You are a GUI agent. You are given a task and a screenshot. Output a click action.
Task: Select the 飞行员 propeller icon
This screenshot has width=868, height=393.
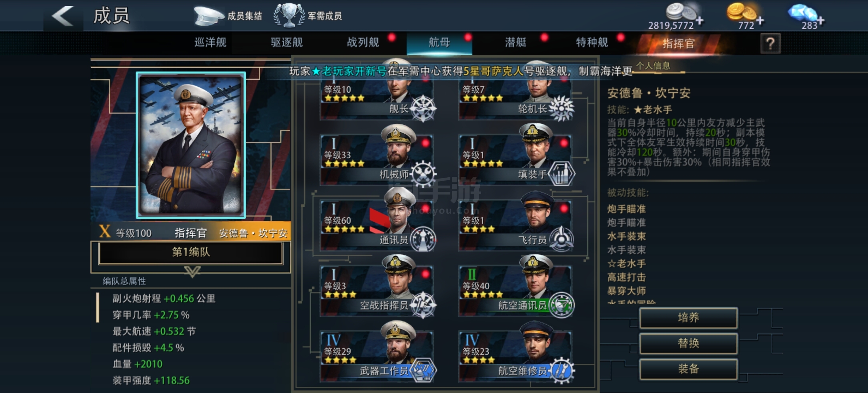tap(562, 239)
